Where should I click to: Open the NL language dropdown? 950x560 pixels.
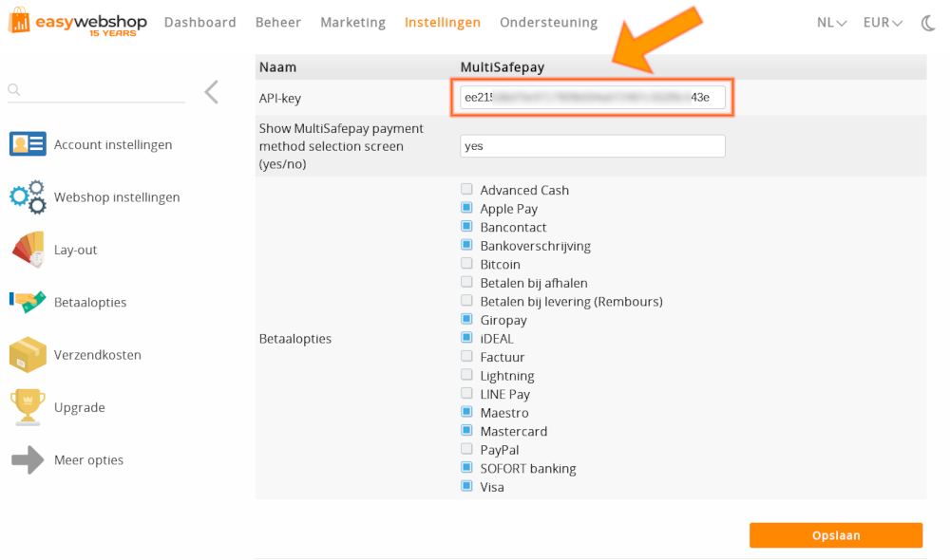(x=830, y=22)
